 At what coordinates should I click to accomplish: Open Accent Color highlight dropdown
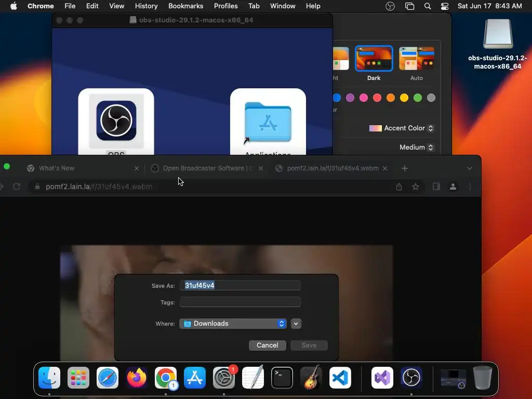tap(402, 128)
